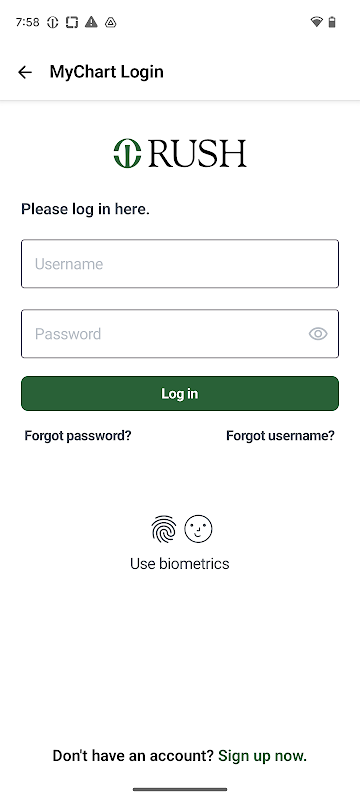Focus the Password input field
This screenshot has height=800, width=360.
[x=180, y=334]
